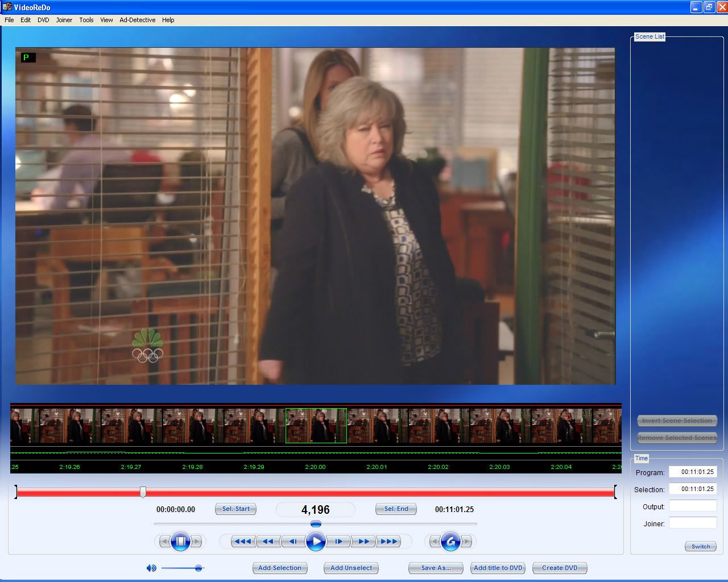Click the Create DVD button
The width and height of the screenshot is (728, 582).
coord(560,568)
